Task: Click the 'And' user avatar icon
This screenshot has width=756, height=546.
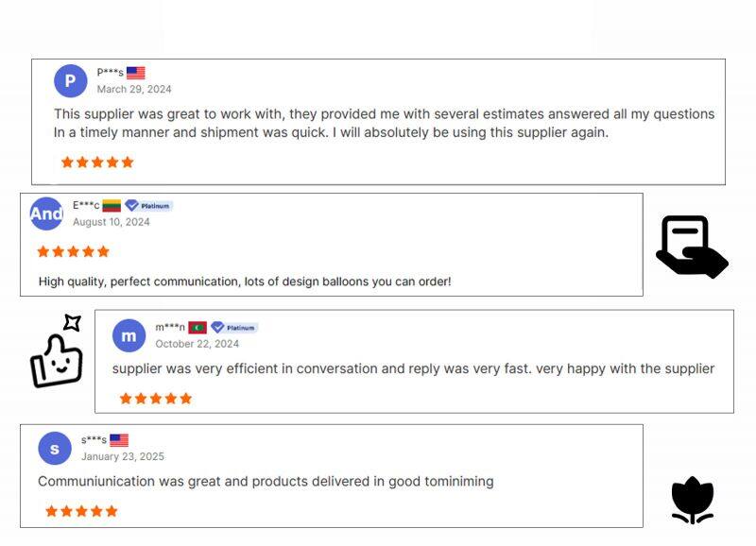Action: coord(46,213)
